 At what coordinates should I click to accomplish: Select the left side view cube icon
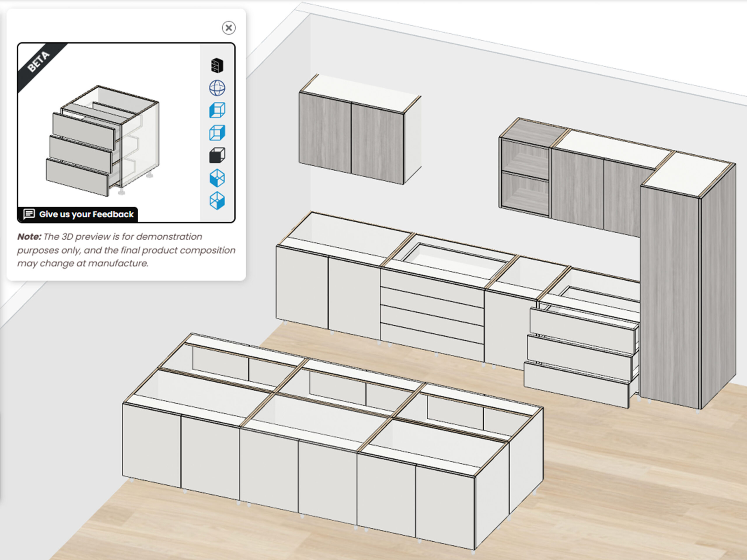217,110
